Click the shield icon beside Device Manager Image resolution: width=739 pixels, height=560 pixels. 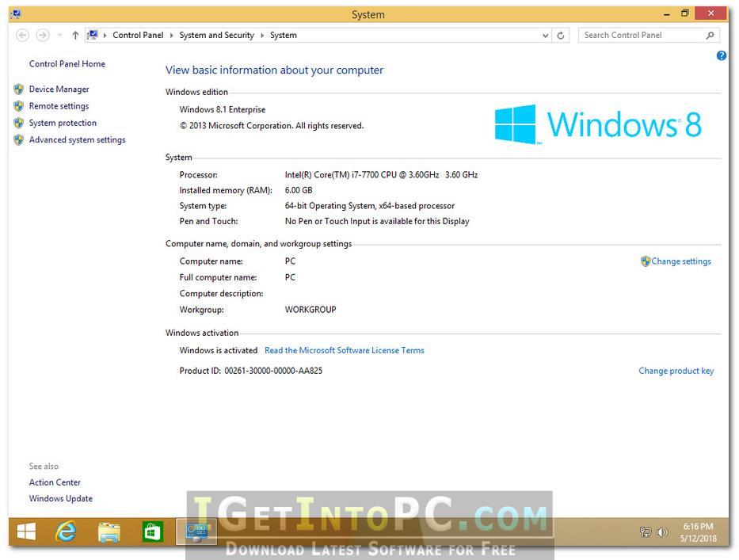(x=18, y=89)
